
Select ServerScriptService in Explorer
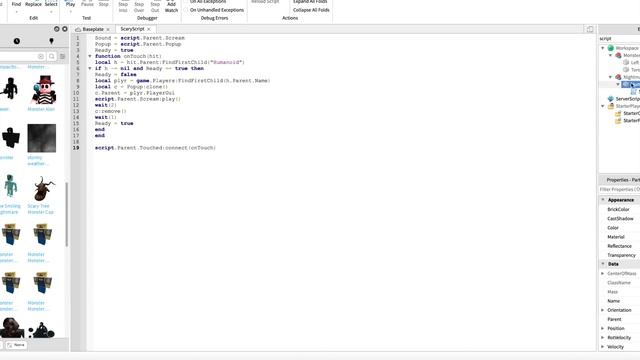[624, 99]
